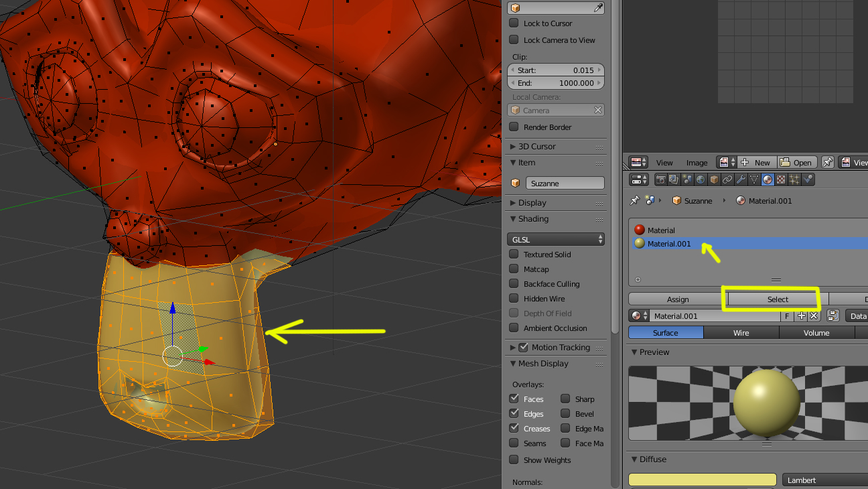Select the red Material slot in list

(661, 230)
